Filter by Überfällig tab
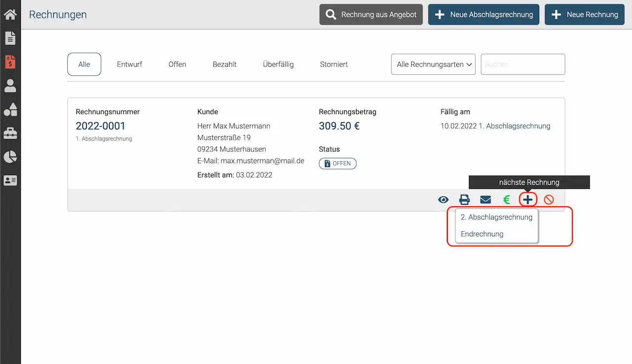Screen dimensions: 632x364 coord(278,64)
